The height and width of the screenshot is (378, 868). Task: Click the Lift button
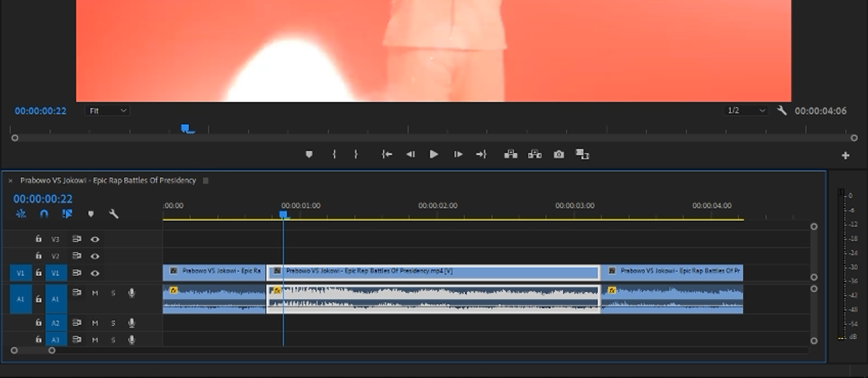tap(511, 155)
